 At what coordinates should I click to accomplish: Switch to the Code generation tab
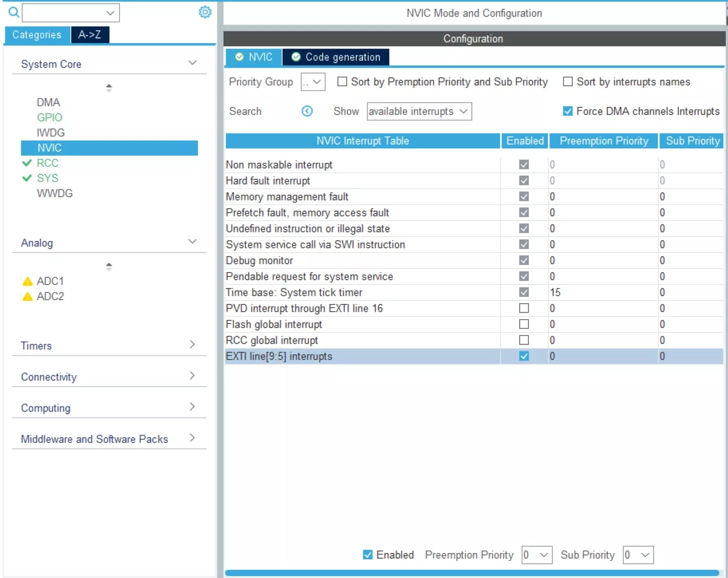click(x=336, y=57)
